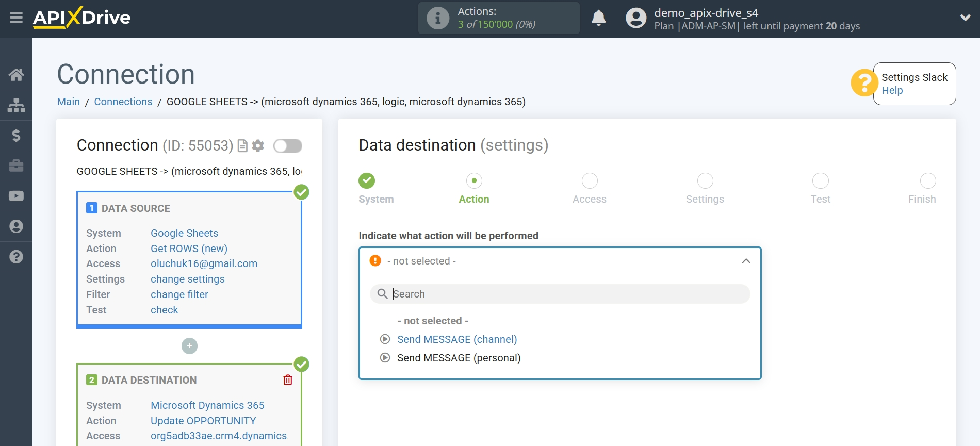Add a block with the plus button

click(x=189, y=346)
